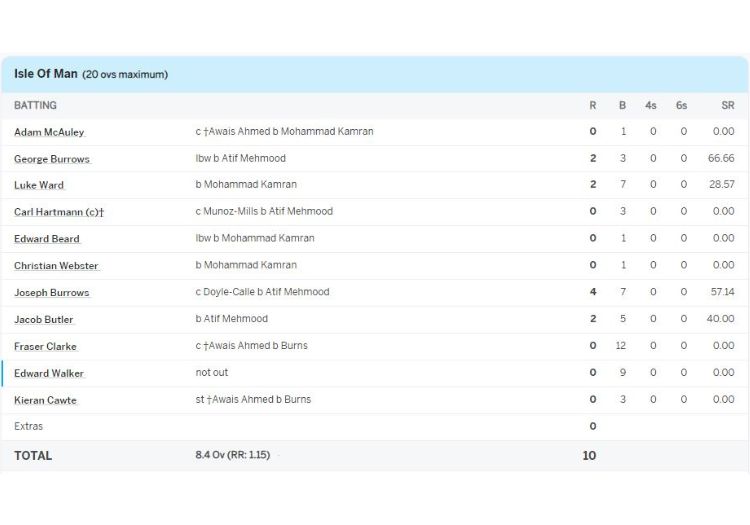Open Luke Ward's player page
Image resolution: width=750 pixels, height=525 pixels.
[39, 185]
